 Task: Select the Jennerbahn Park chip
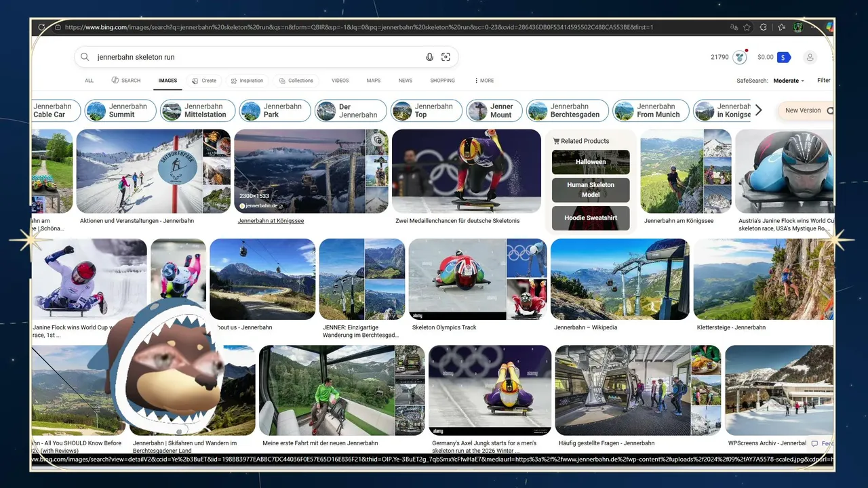click(x=275, y=110)
